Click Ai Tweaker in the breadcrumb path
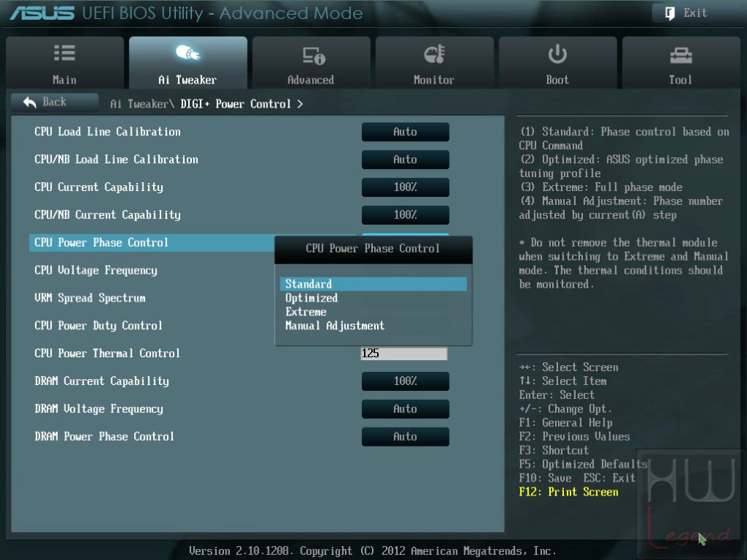The image size is (747, 560). point(139,104)
